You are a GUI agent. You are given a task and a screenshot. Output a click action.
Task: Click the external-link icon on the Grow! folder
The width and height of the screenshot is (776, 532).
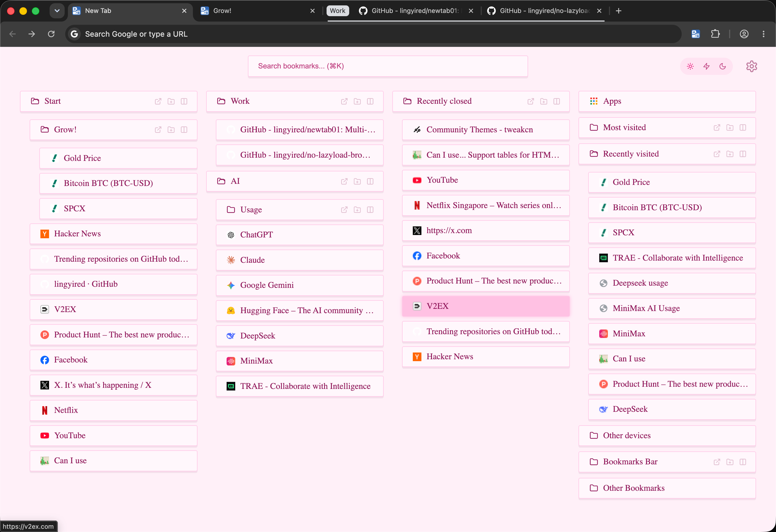158,130
